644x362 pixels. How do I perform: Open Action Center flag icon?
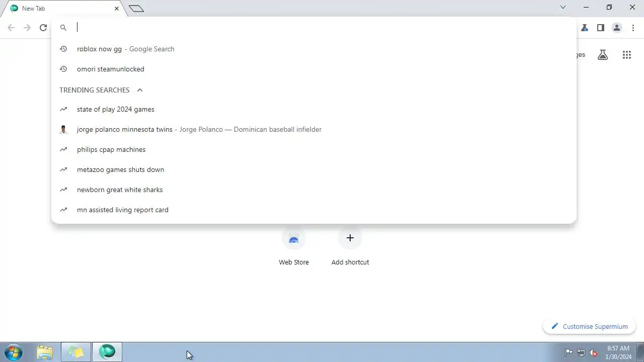tap(569, 352)
